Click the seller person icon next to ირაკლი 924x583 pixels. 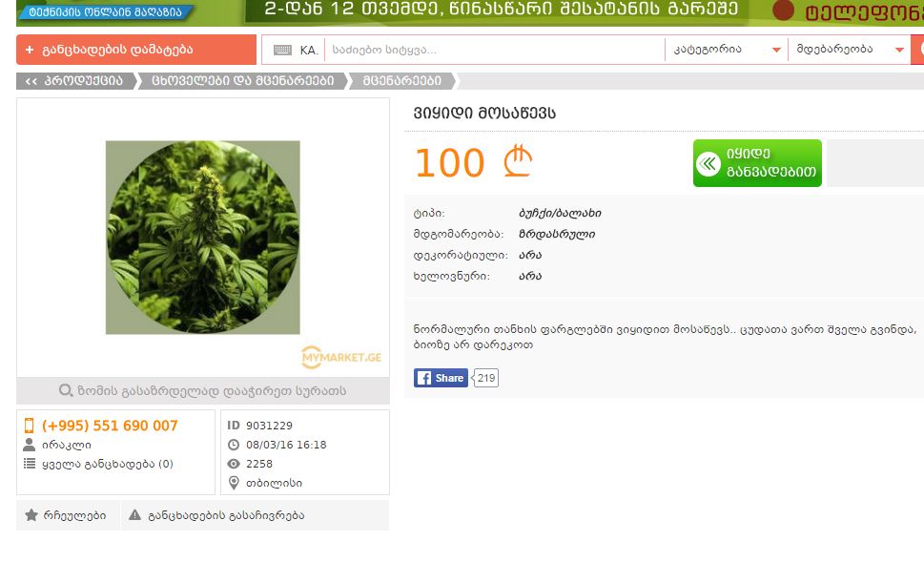29,445
